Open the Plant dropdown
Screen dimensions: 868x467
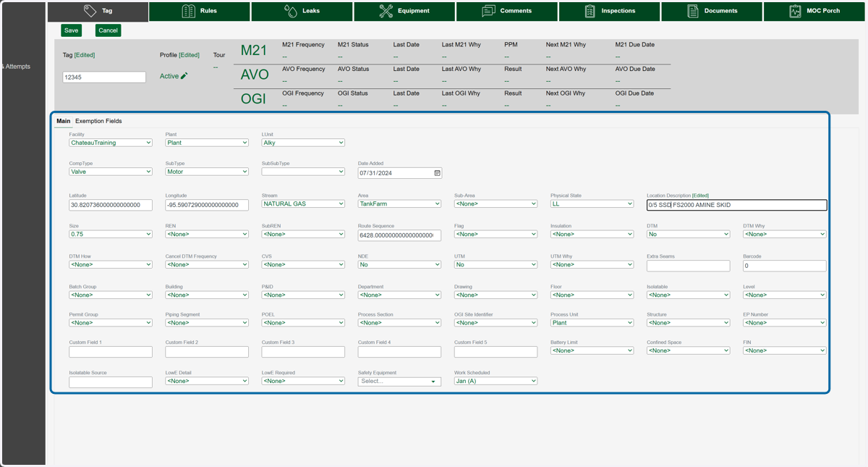tap(207, 143)
